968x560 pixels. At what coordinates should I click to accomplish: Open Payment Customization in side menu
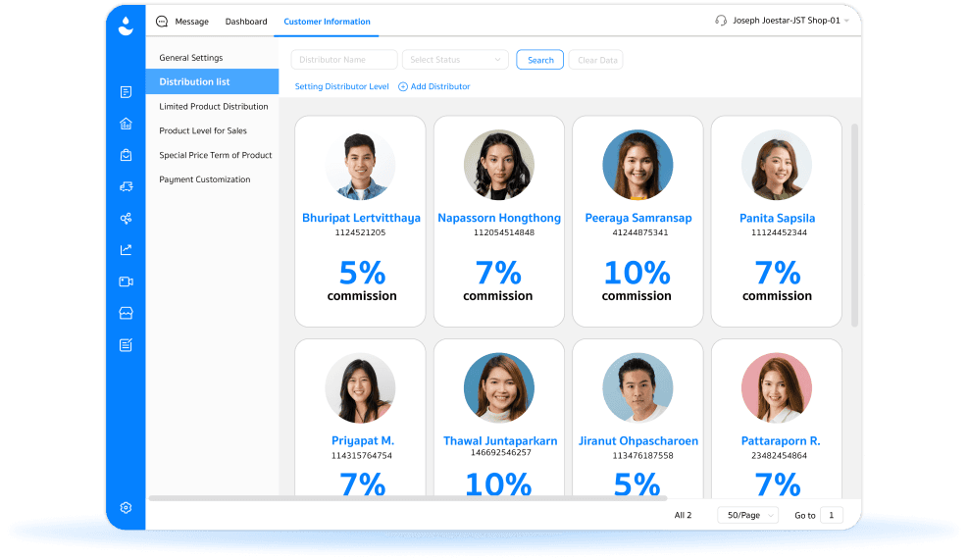tap(205, 179)
